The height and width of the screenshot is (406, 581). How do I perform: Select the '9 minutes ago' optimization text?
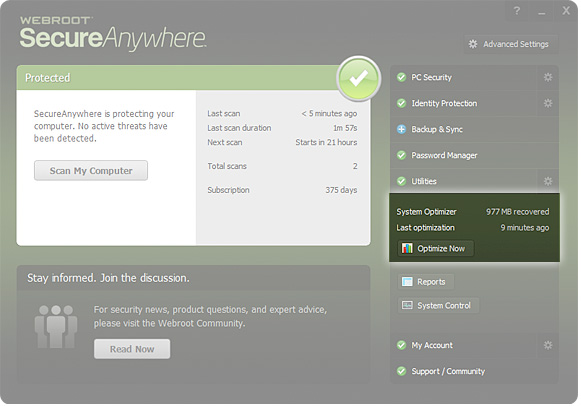525,228
